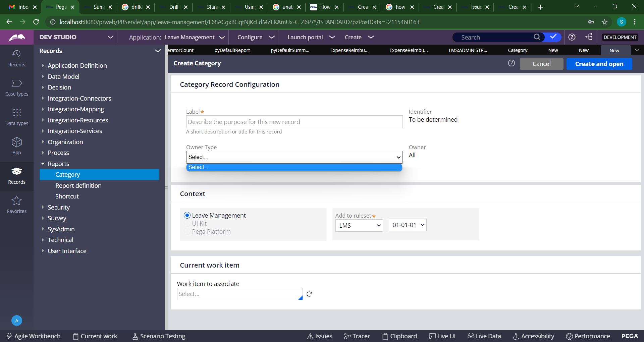Open new browser tab
This screenshot has width=644, height=342.
click(x=540, y=7)
